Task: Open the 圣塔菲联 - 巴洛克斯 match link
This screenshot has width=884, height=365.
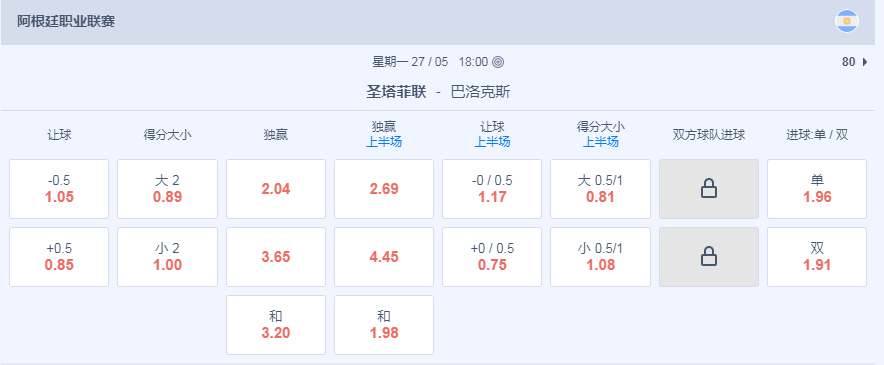Action: coord(439,92)
